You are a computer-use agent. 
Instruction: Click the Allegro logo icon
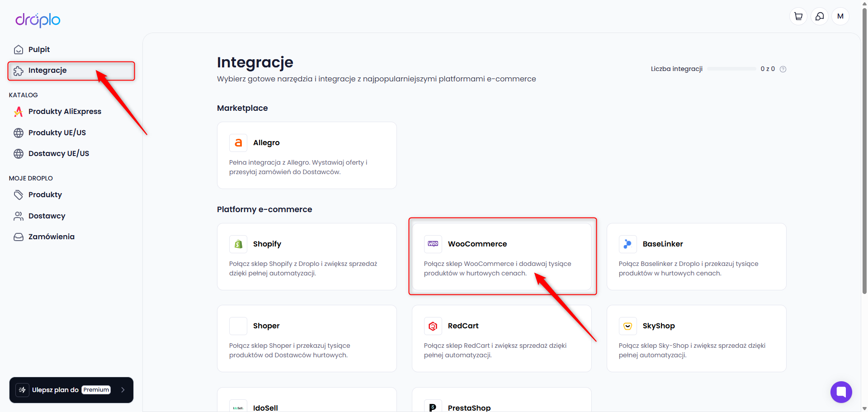point(238,143)
